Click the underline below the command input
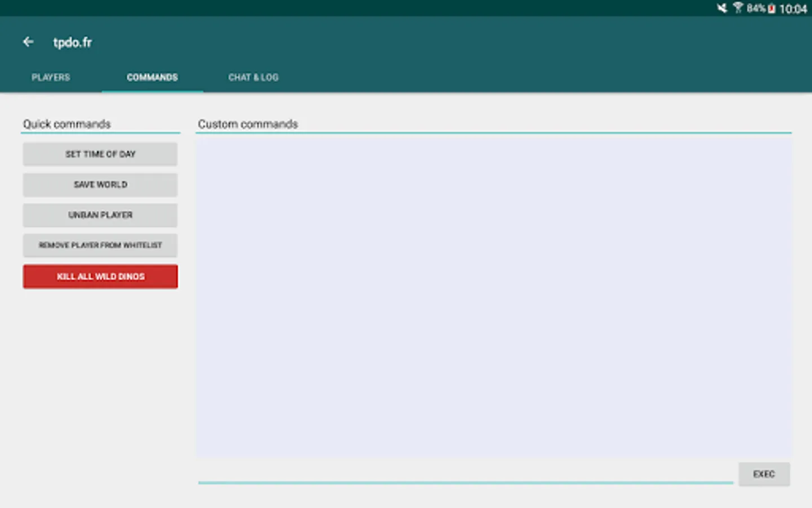The image size is (812, 508). tap(465, 483)
